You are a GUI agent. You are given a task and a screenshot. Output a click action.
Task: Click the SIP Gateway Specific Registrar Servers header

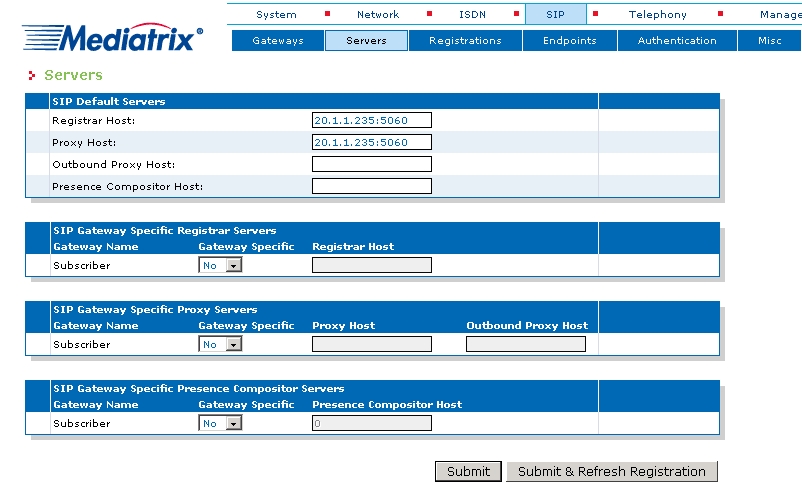(165, 230)
